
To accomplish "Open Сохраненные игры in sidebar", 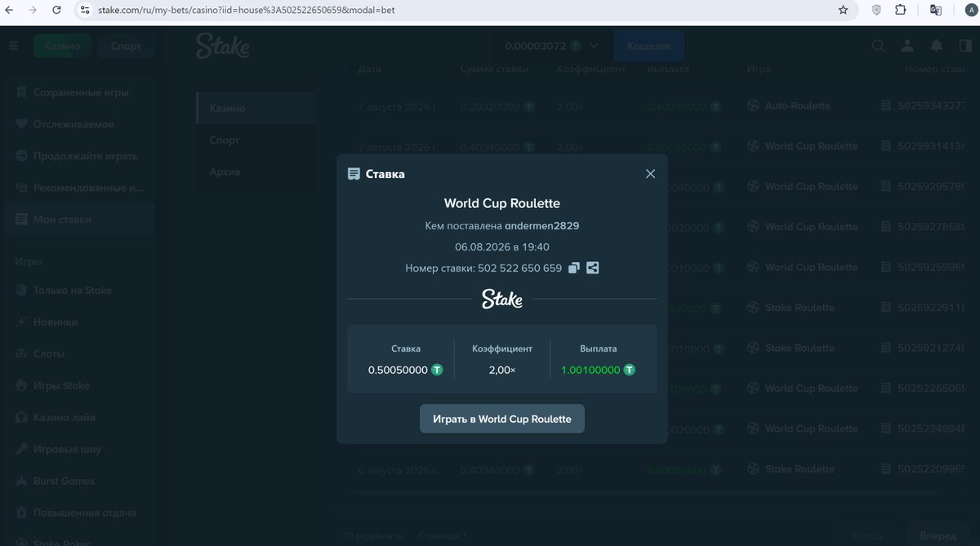I will tap(80, 92).
